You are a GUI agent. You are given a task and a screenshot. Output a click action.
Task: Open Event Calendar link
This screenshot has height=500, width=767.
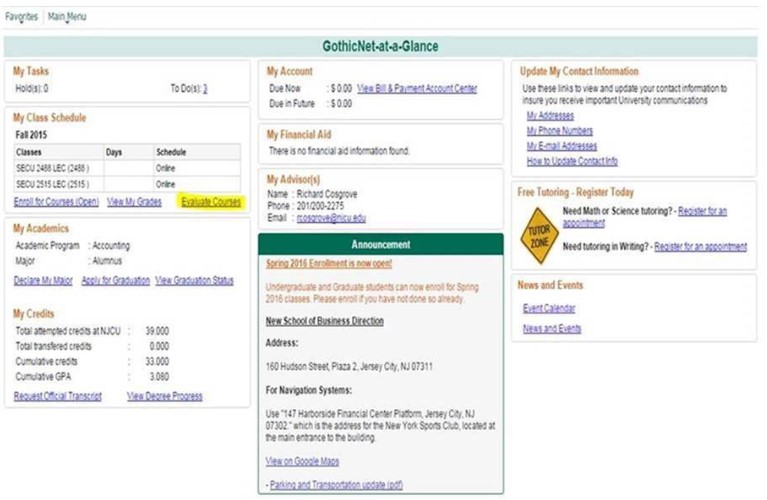coord(548,309)
